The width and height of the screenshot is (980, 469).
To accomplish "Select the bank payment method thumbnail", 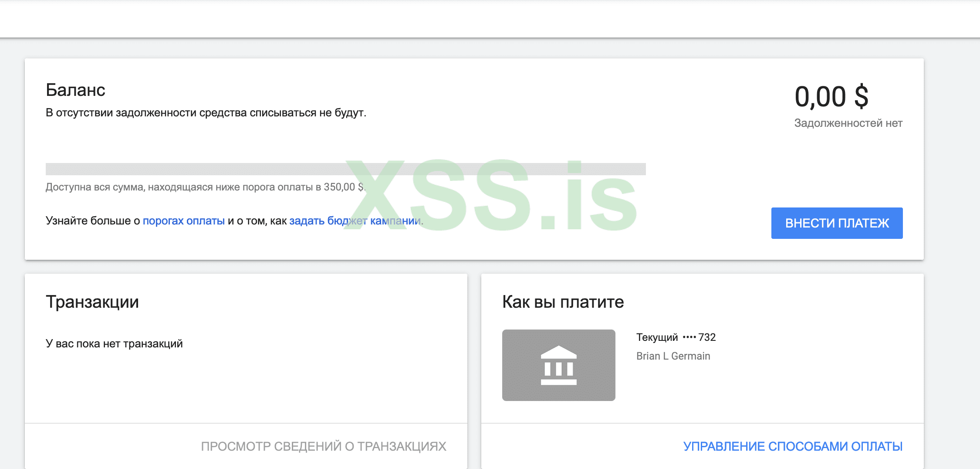I will 559,365.
